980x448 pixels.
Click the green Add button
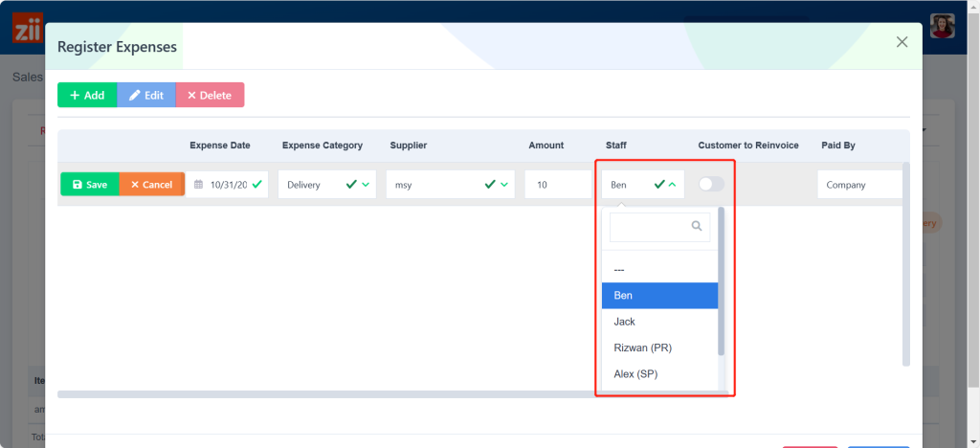(87, 95)
